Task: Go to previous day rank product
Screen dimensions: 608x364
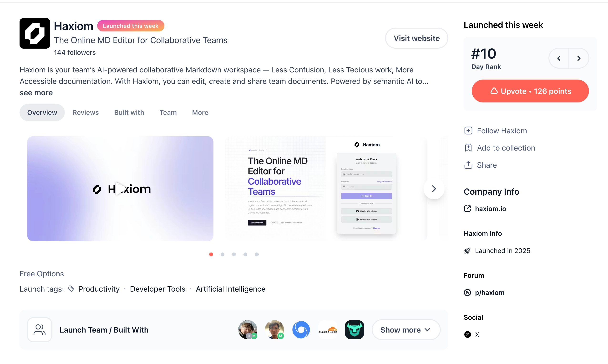Action: tap(559, 58)
